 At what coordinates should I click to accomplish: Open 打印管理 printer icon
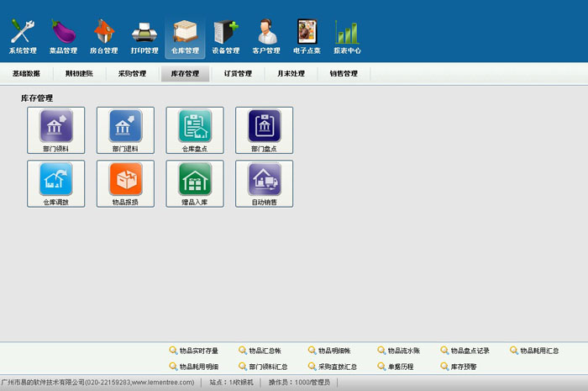144,37
